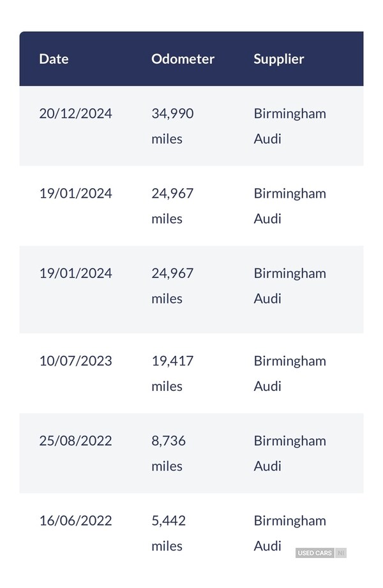The height and width of the screenshot is (588, 383).
Task: Select the 10/07/2023 date cell
Action: [x=75, y=361]
